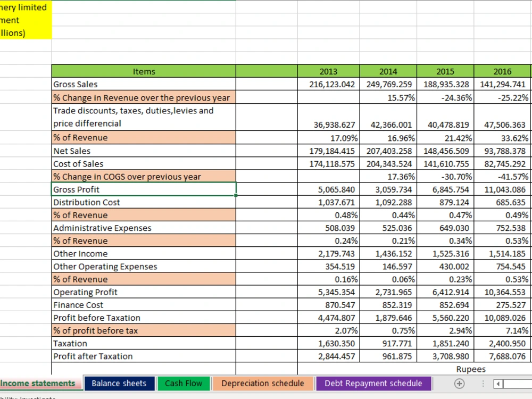Image resolution: width=532 pixels, height=399 pixels.
Task: Select the Profit before Taxation label cell
Action: (144, 318)
